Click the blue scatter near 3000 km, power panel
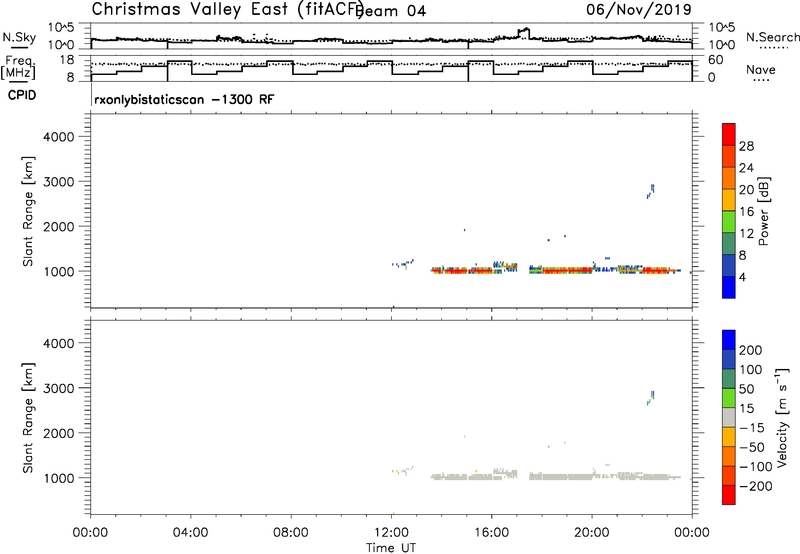This screenshot has height=554, width=800. pos(651,191)
